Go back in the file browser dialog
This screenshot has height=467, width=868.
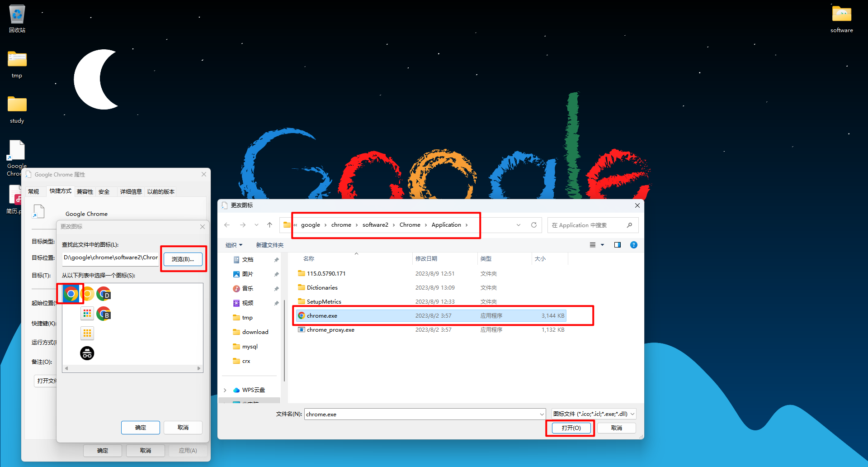pyautogui.click(x=227, y=225)
